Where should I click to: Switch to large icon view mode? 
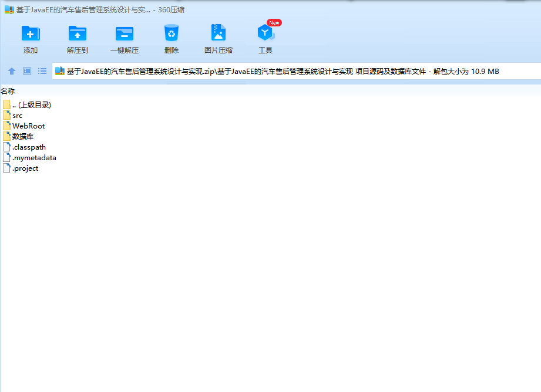click(x=27, y=71)
